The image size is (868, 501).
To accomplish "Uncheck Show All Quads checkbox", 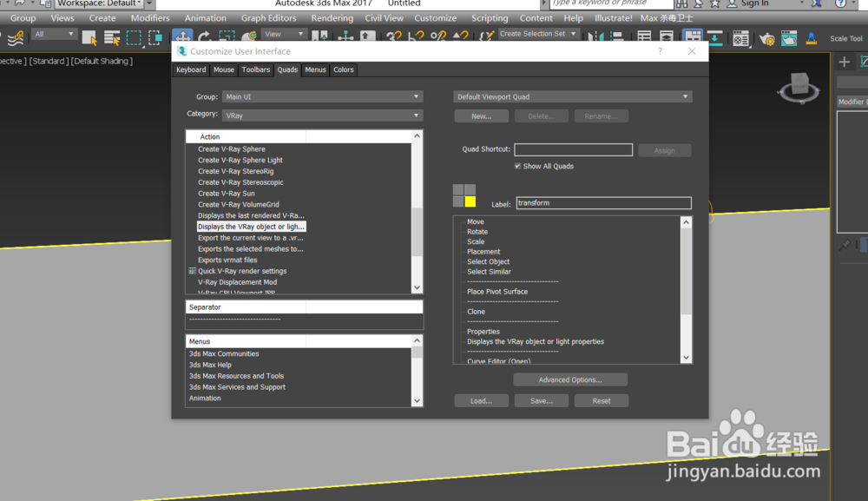I will click(x=517, y=166).
